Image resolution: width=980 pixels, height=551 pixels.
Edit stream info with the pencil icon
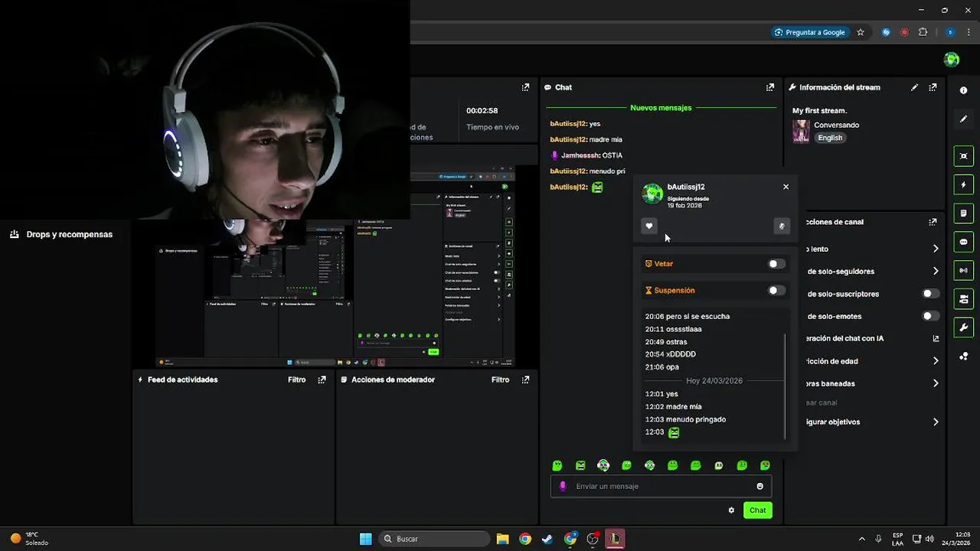914,87
